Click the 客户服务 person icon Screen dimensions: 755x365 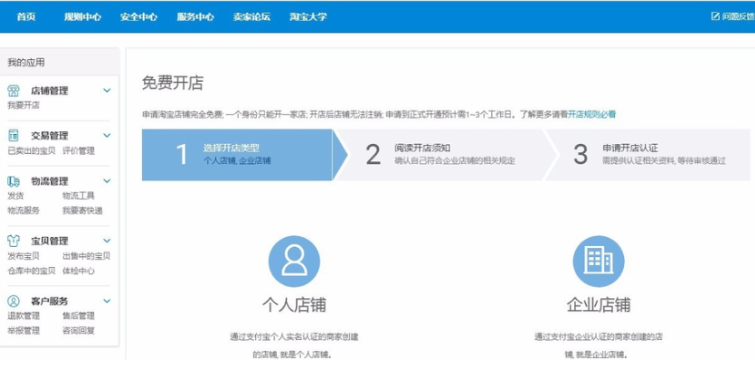point(13,301)
